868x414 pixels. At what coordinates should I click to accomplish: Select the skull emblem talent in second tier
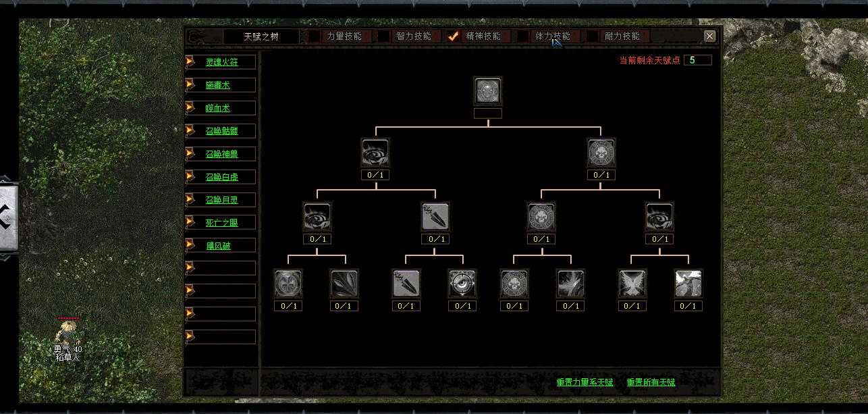(601, 153)
